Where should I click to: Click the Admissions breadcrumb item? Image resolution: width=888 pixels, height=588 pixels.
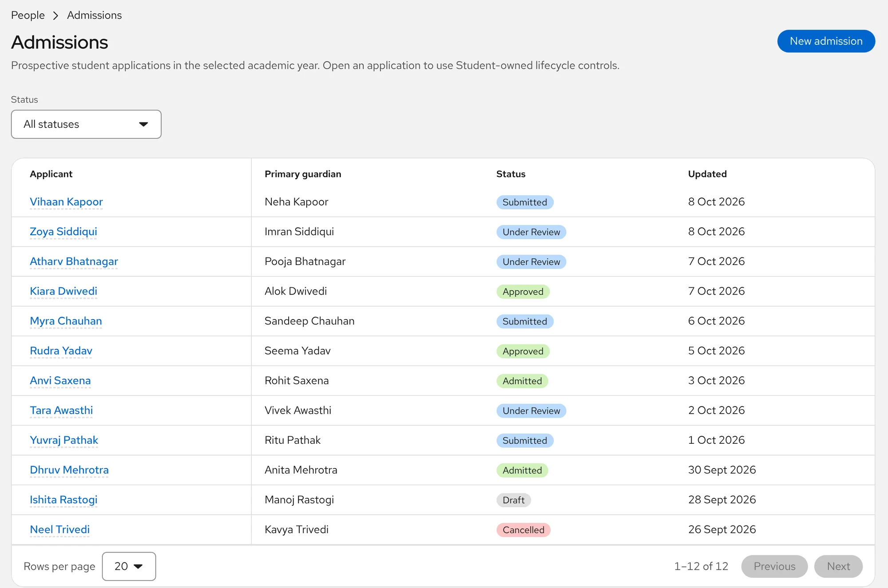tap(94, 15)
